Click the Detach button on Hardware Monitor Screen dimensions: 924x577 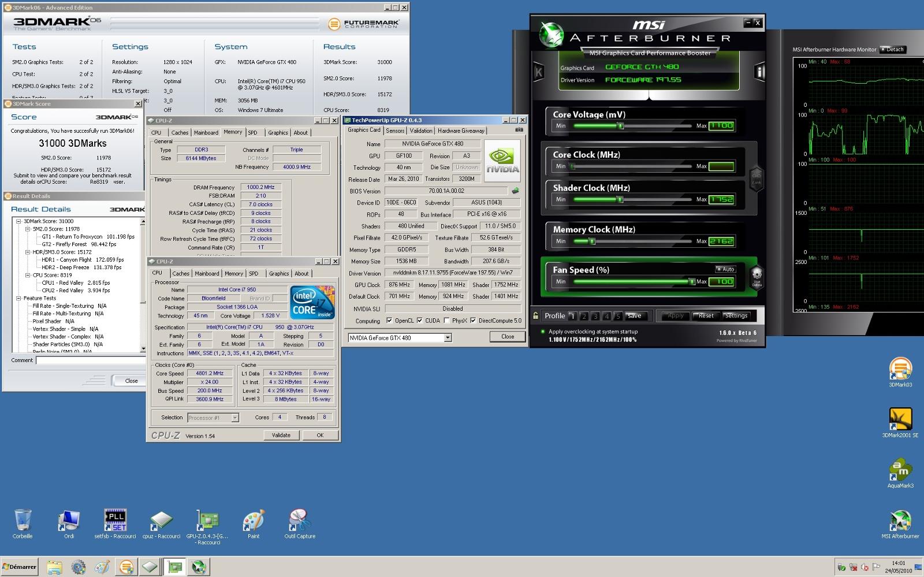(893, 50)
